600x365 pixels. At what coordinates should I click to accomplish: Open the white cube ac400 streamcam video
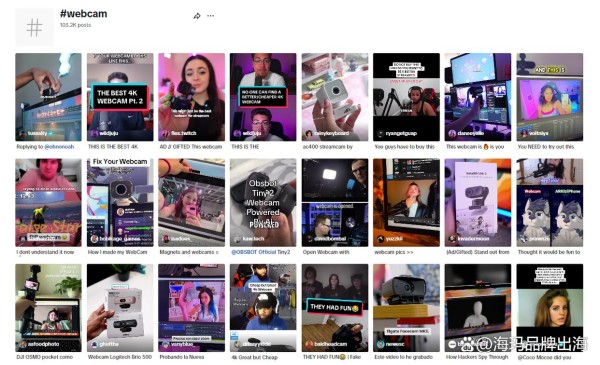pos(335,97)
